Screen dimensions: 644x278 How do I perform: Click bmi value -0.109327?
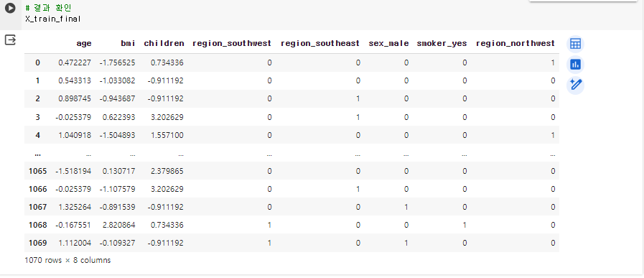(118, 243)
